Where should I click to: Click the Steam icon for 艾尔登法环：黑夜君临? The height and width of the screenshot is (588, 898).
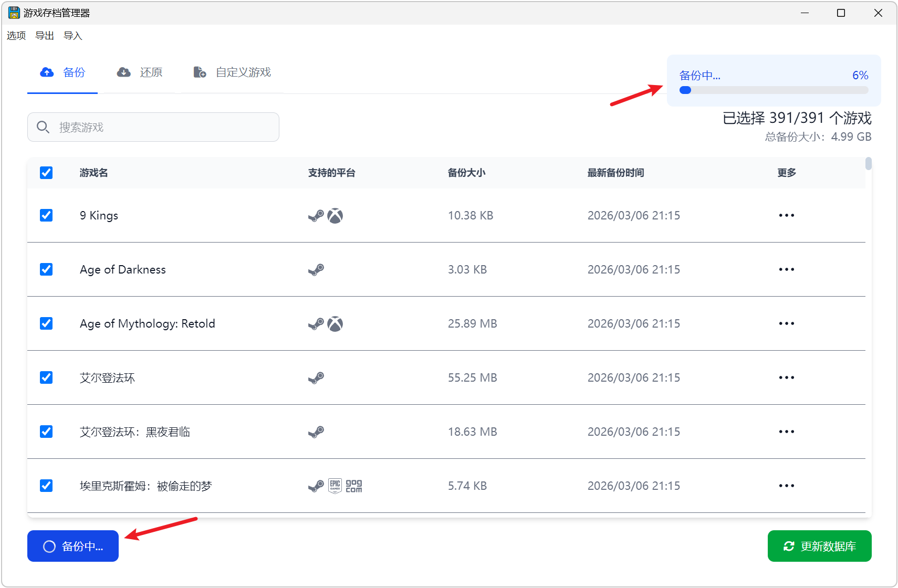(316, 432)
